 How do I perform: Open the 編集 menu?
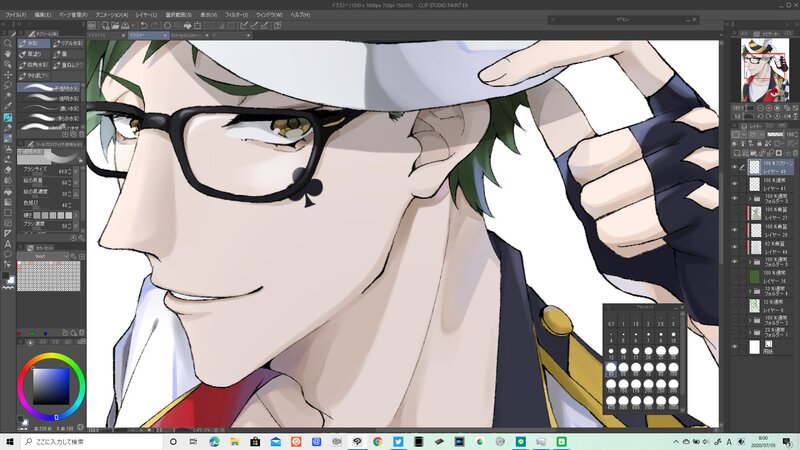pyautogui.click(x=43, y=15)
